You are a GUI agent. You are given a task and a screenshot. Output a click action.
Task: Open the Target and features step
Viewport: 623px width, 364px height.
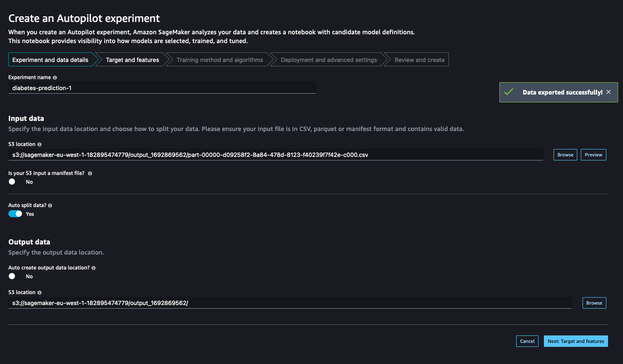tap(132, 60)
